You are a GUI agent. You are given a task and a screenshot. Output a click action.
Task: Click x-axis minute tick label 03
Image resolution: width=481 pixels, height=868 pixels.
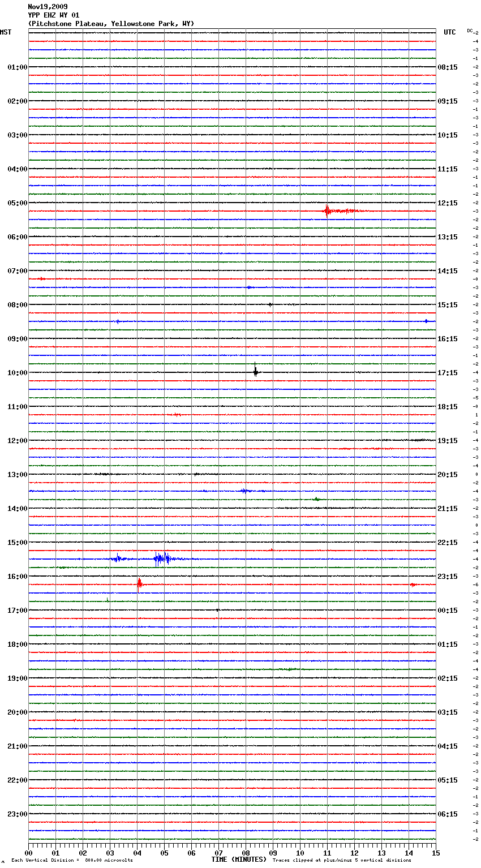point(110,853)
